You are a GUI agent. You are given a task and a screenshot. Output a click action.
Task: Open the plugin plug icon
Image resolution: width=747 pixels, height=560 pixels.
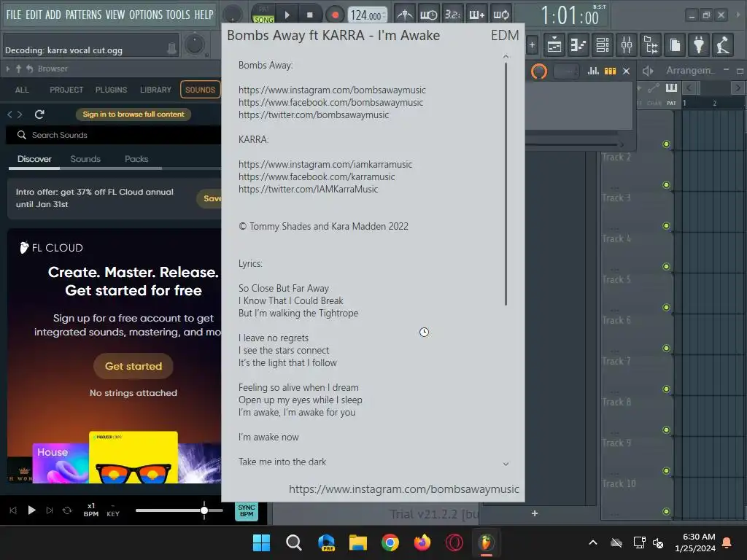tap(699, 45)
